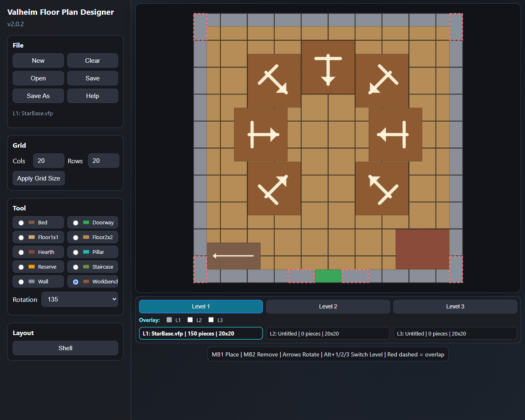Click the Floor1x1 tan swatch icon
The height and width of the screenshot is (420, 525).
[x=32, y=237]
